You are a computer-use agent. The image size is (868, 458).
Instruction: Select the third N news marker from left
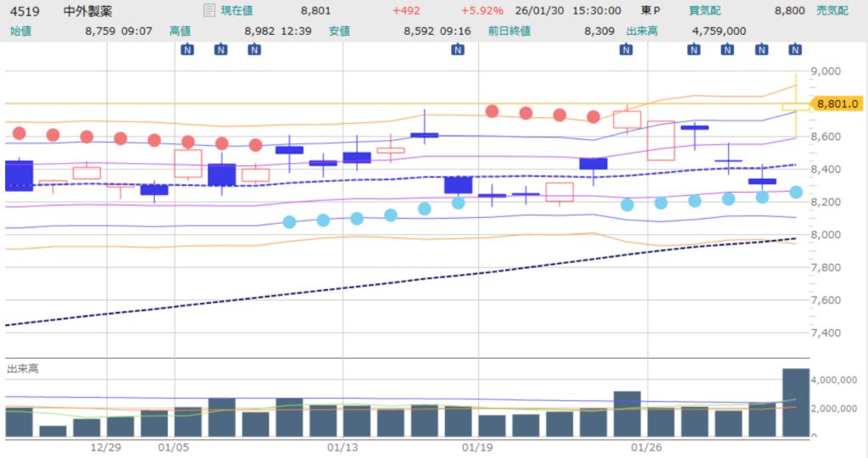click(x=254, y=50)
